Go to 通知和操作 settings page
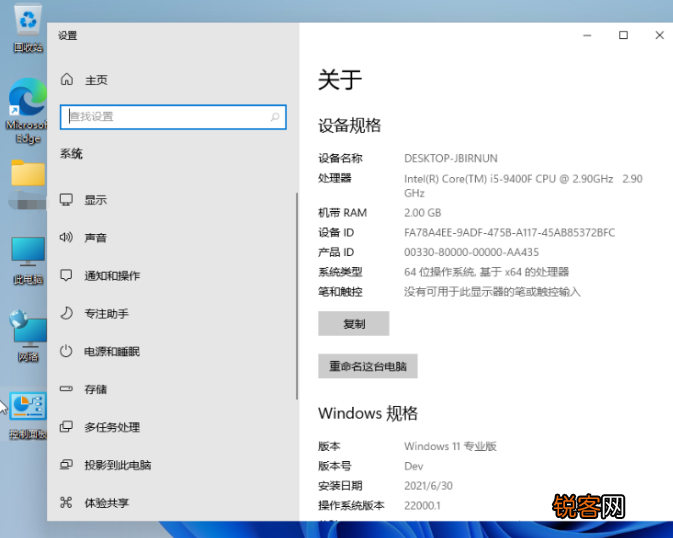This screenshot has height=538, width=673. coord(112,276)
